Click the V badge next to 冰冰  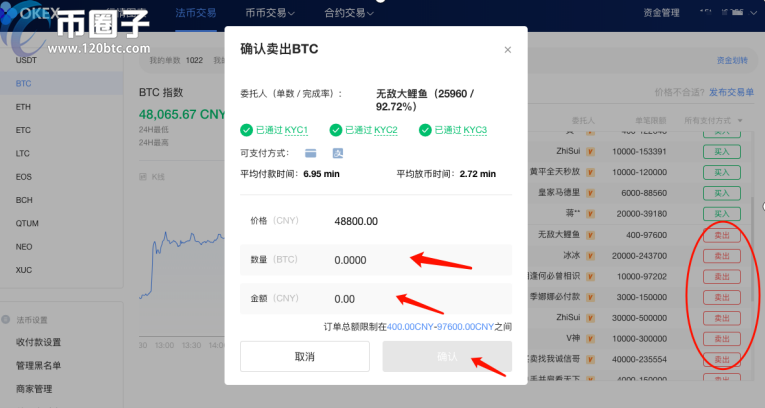coord(590,255)
